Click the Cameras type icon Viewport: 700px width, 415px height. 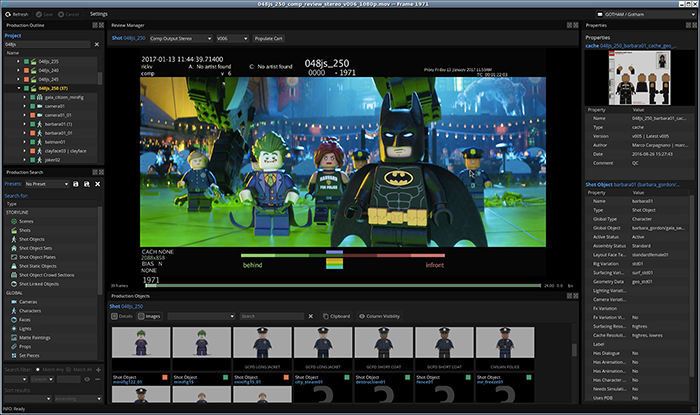pyautogui.click(x=14, y=302)
